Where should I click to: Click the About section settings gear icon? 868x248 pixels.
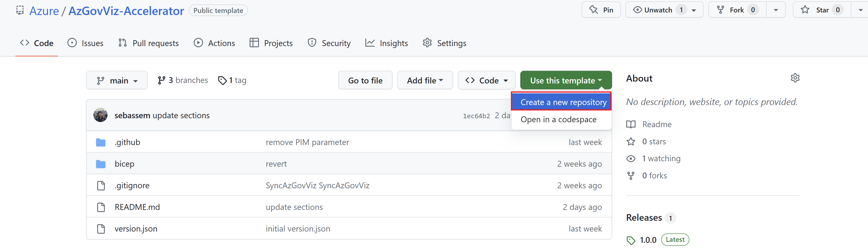pos(795,78)
